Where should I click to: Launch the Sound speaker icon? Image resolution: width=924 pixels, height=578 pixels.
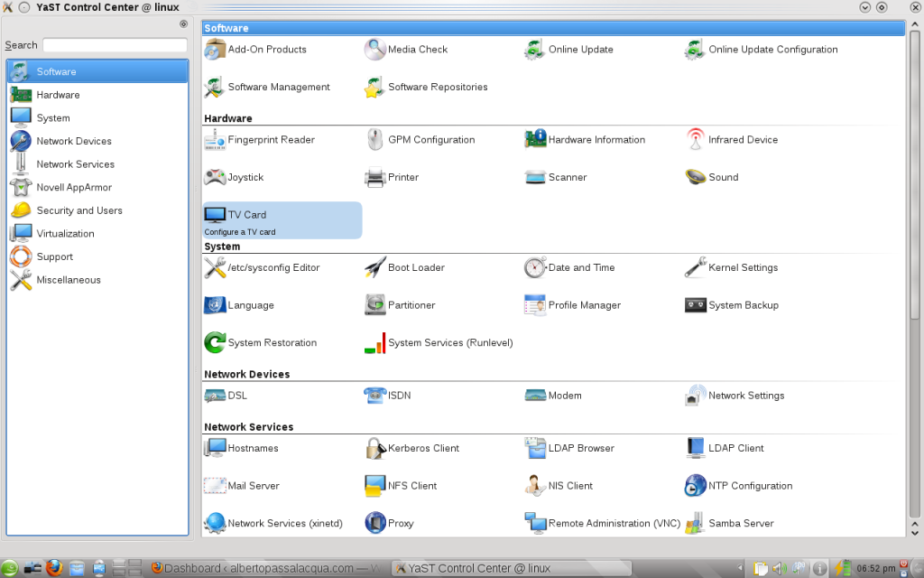coord(696,178)
